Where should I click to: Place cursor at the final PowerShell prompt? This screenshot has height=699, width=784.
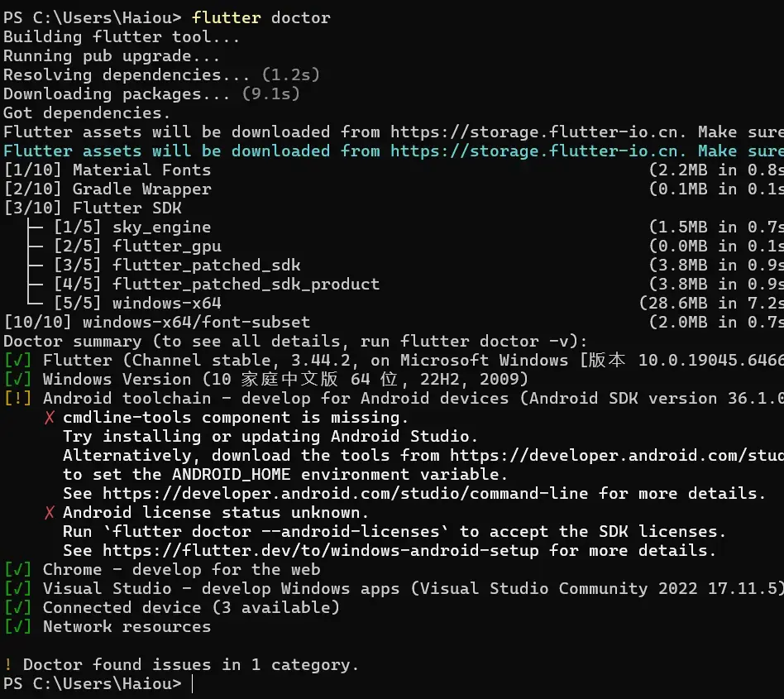click(x=193, y=683)
